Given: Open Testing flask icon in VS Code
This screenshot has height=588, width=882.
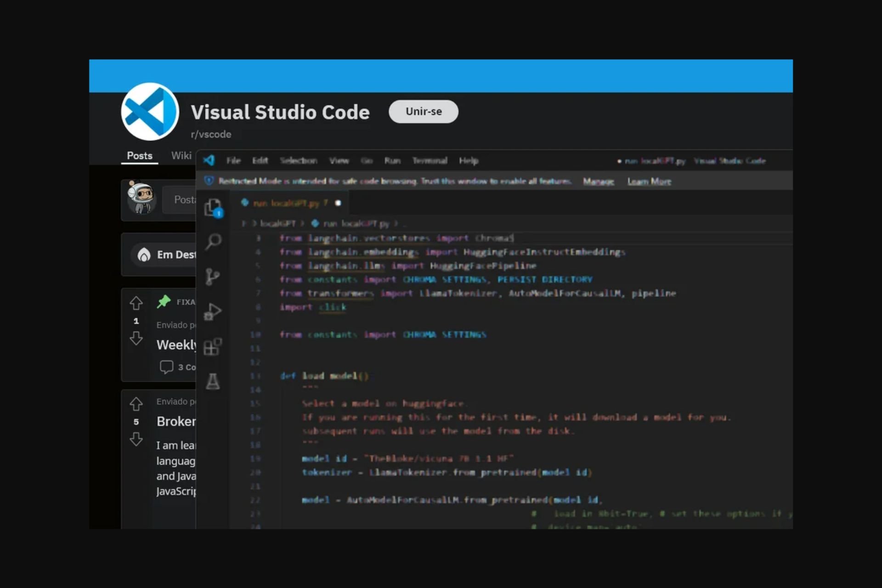Looking at the screenshot, I should [x=212, y=381].
